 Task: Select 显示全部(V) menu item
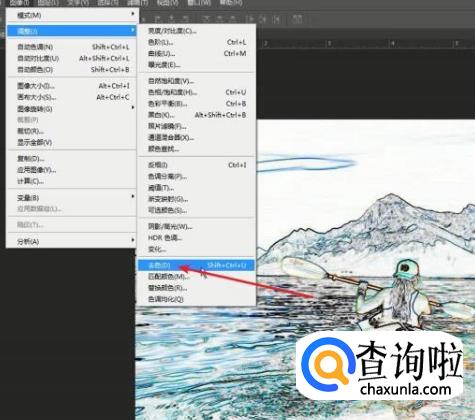point(71,142)
